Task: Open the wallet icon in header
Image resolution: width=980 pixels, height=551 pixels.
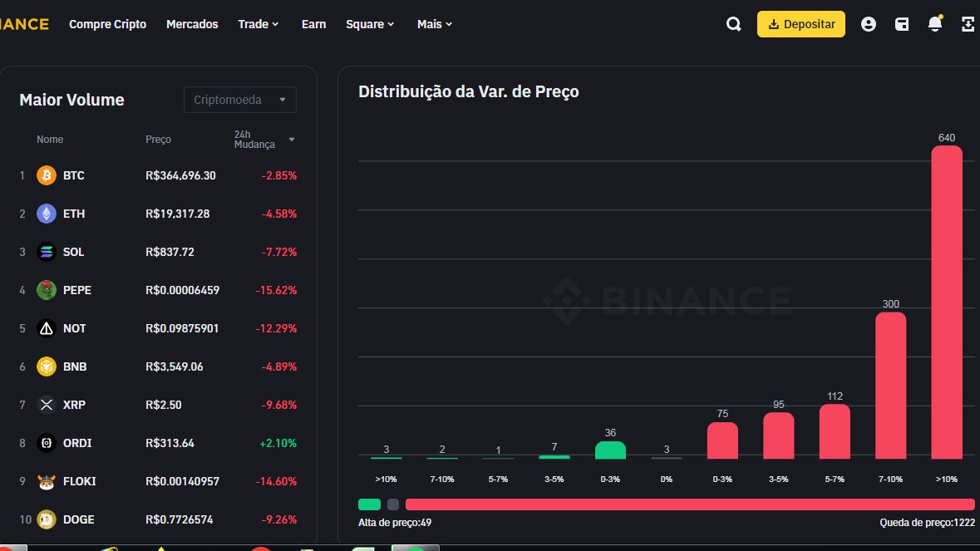Action: point(902,24)
